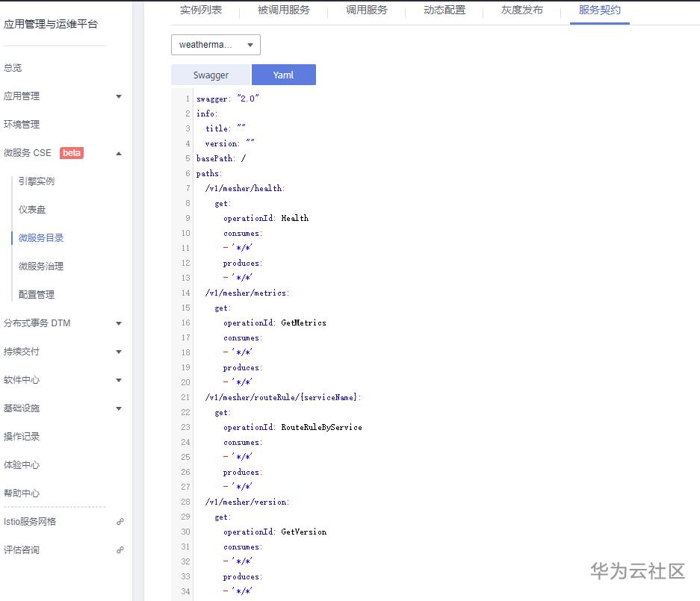Click line number 21 in the gutter
Screen dimensions: 700x601
click(185, 397)
